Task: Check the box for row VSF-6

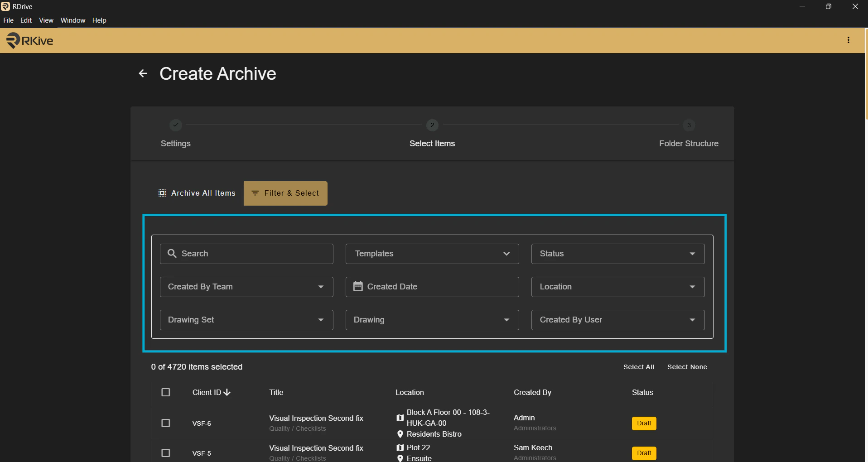Action: point(166,423)
